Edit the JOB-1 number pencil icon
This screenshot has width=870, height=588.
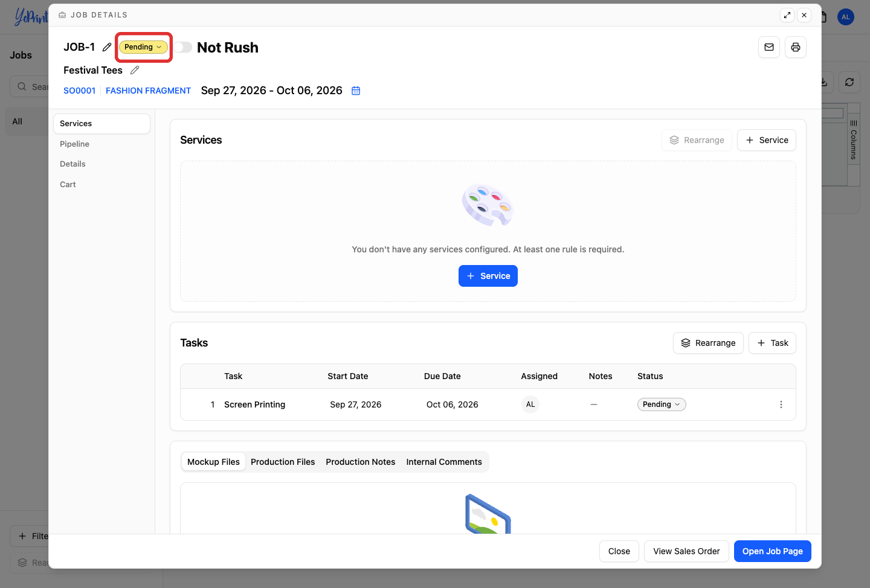107,47
